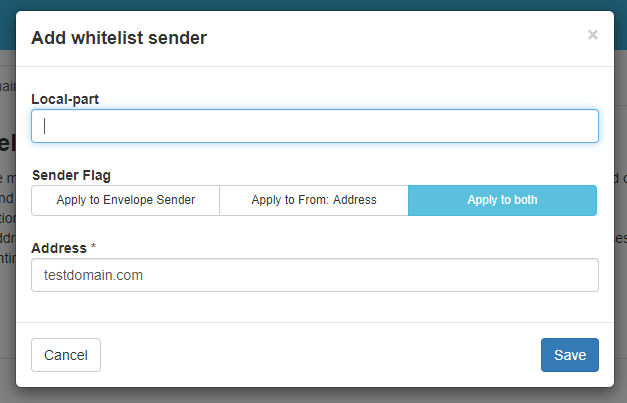Click the empty header space right of the title

400,38
